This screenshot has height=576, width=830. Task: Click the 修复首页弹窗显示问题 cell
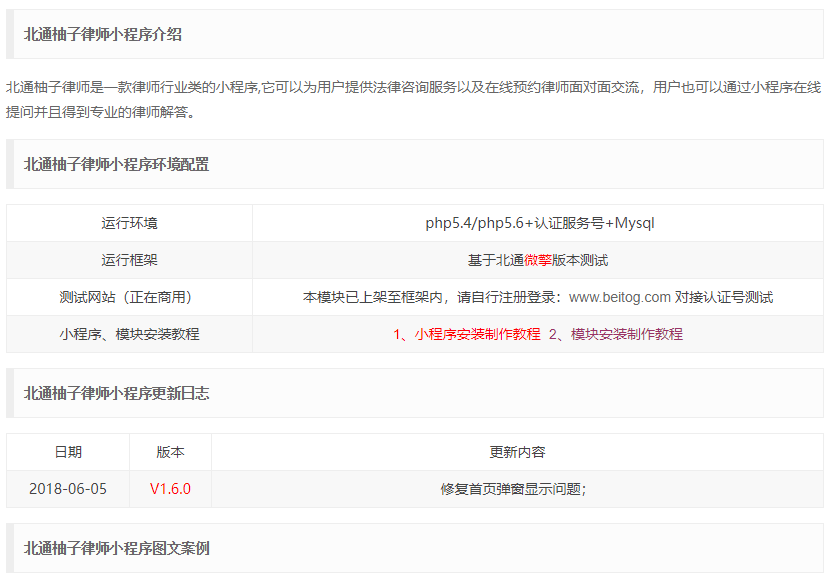click(517, 489)
